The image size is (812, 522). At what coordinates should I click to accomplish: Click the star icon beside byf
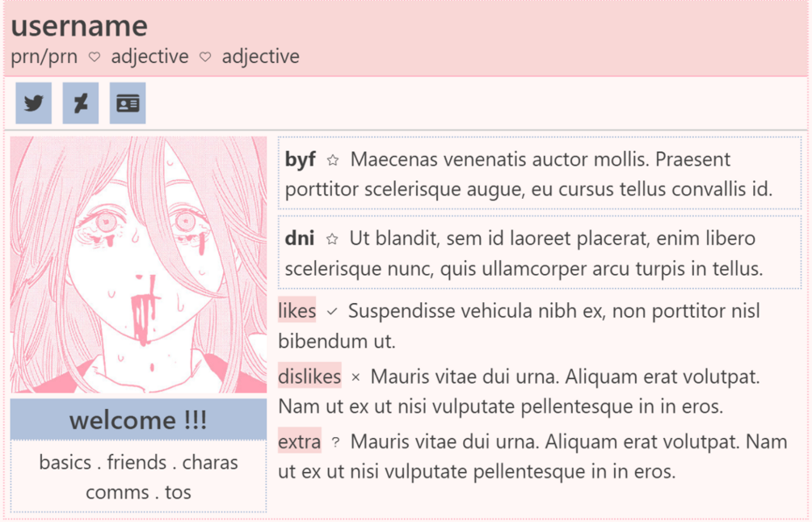coord(333,161)
